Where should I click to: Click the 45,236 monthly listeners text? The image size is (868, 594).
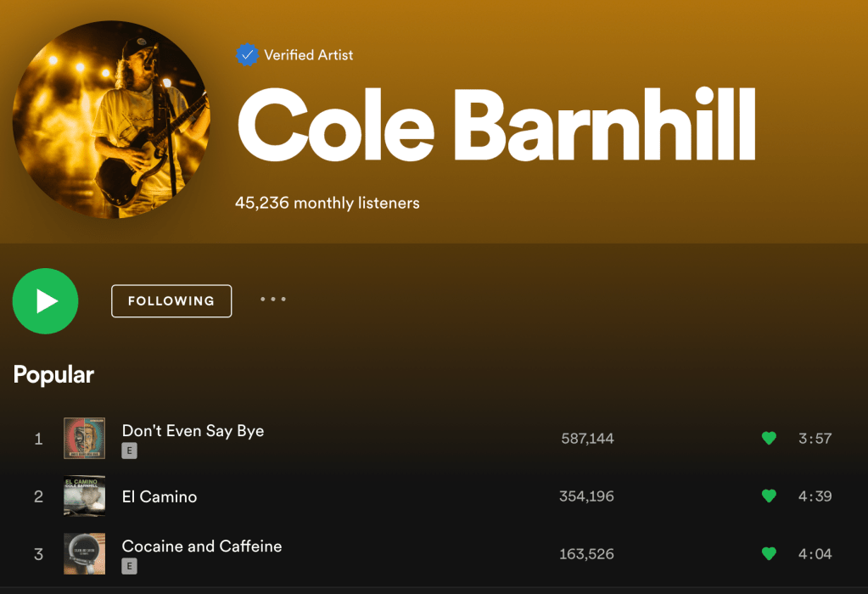328,203
